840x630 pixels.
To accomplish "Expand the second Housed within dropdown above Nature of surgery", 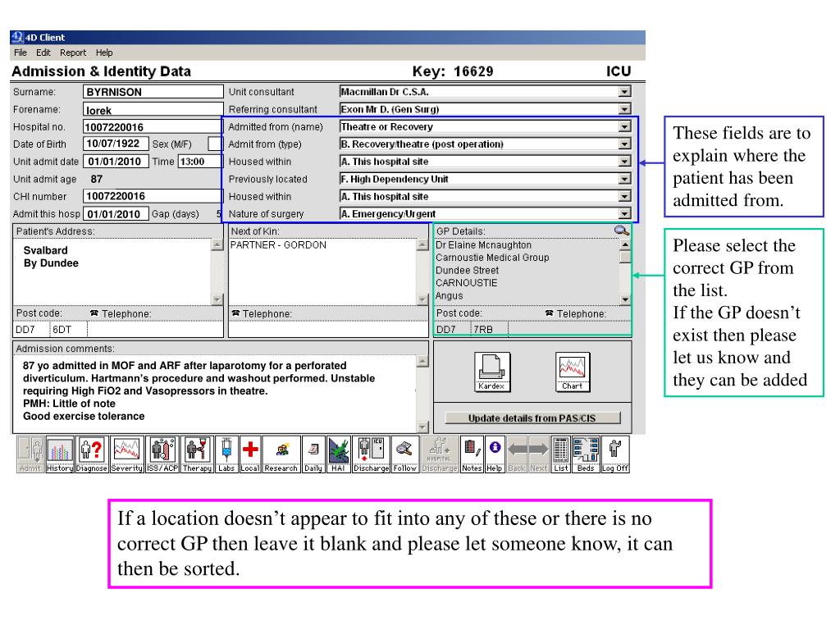I will point(624,197).
